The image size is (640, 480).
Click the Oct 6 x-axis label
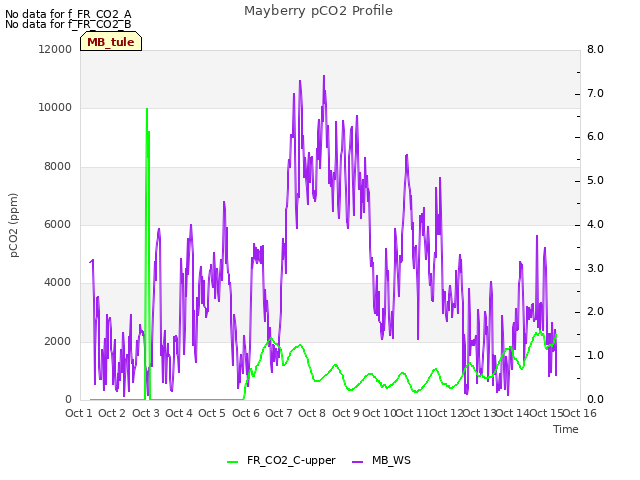point(246,413)
